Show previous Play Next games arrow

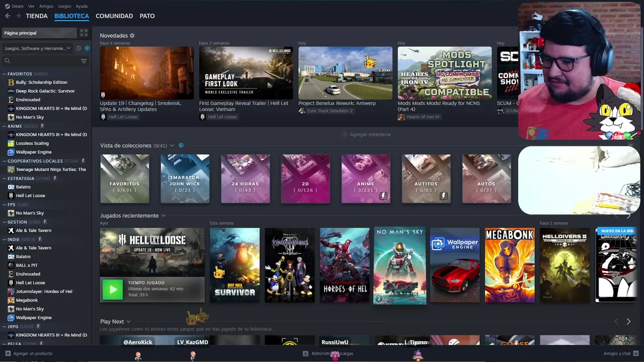[616, 321]
